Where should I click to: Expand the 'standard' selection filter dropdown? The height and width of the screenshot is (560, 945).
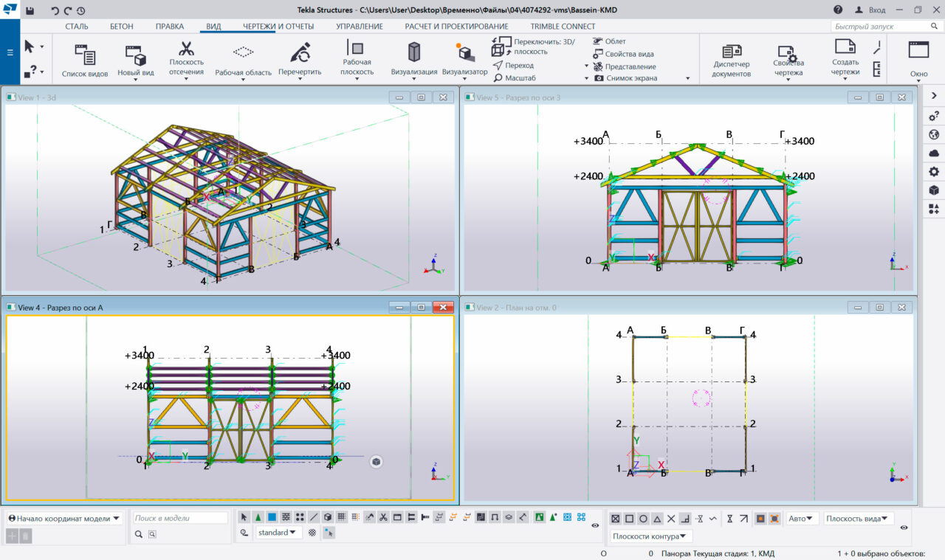pyautogui.click(x=279, y=533)
